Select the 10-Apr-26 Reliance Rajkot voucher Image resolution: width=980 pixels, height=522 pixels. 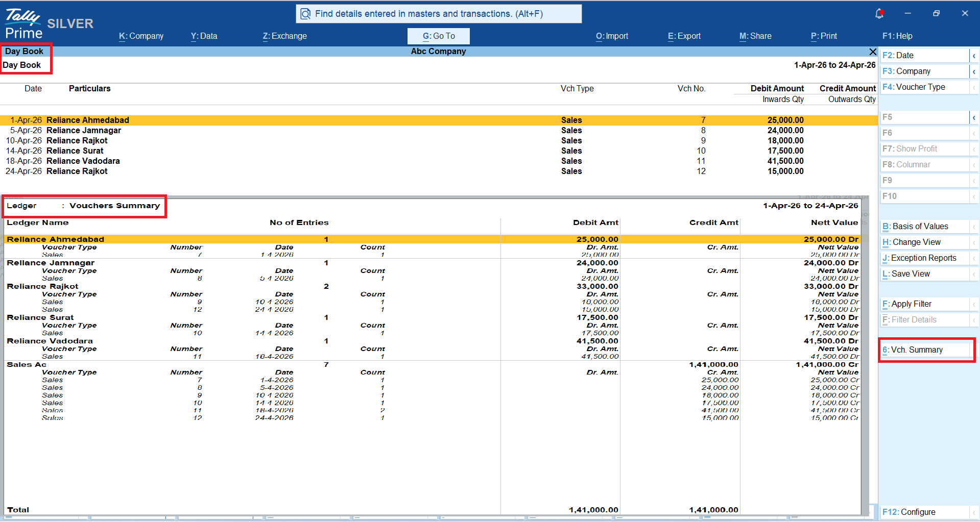pyautogui.click(x=439, y=141)
